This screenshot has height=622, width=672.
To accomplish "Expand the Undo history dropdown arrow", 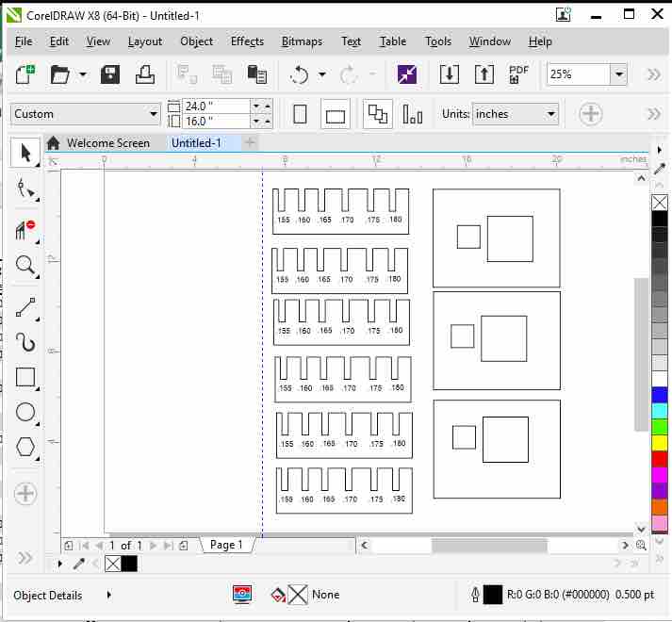I will pos(321,74).
